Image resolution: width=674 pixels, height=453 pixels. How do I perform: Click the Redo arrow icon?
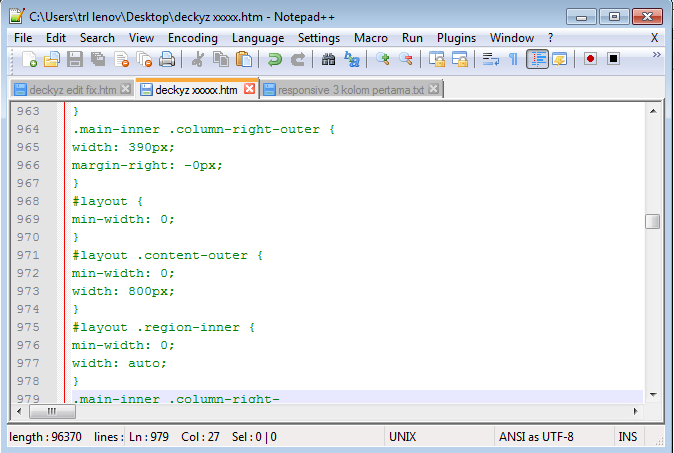[x=297, y=59]
